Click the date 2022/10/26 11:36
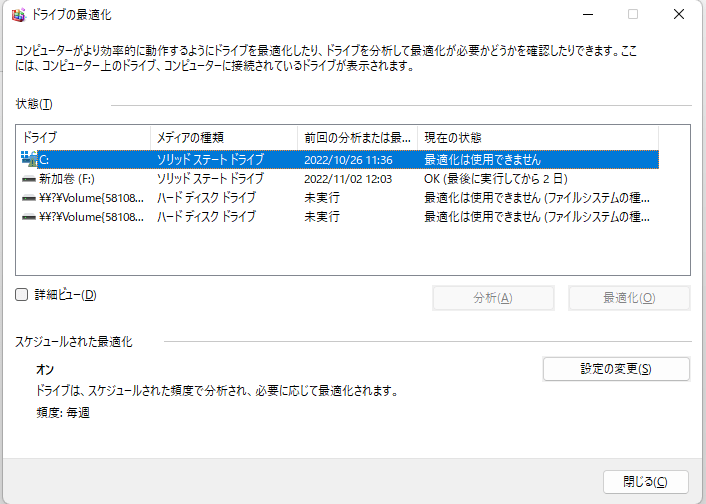The image size is (706, 504). tap(348, 160)
